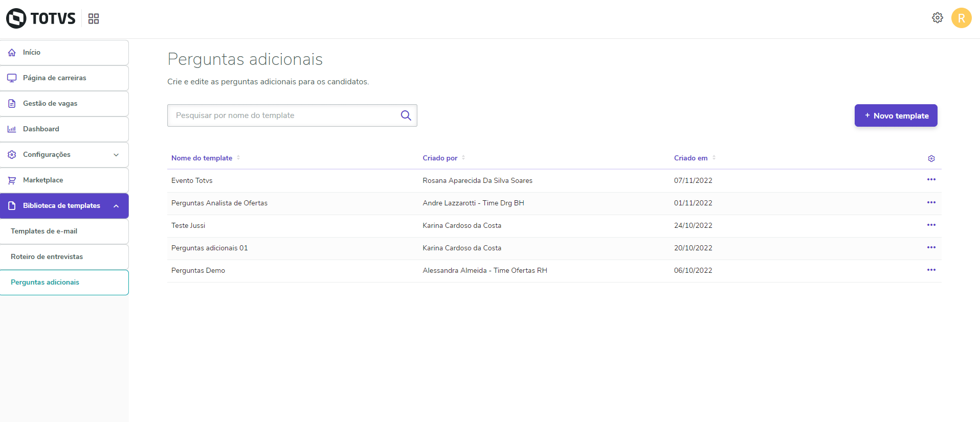
Task: Click the Configurações gear icon in sidebar
Action: 12,155
